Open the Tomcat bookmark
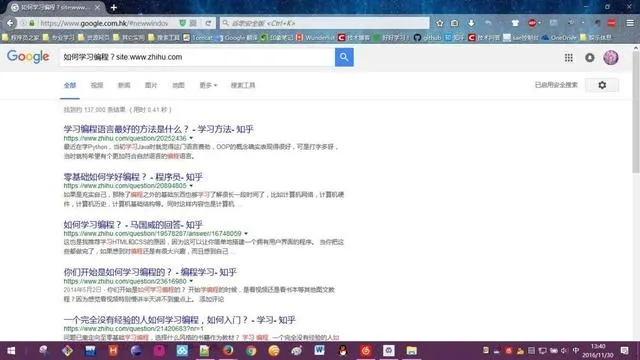 pos(198,38)
